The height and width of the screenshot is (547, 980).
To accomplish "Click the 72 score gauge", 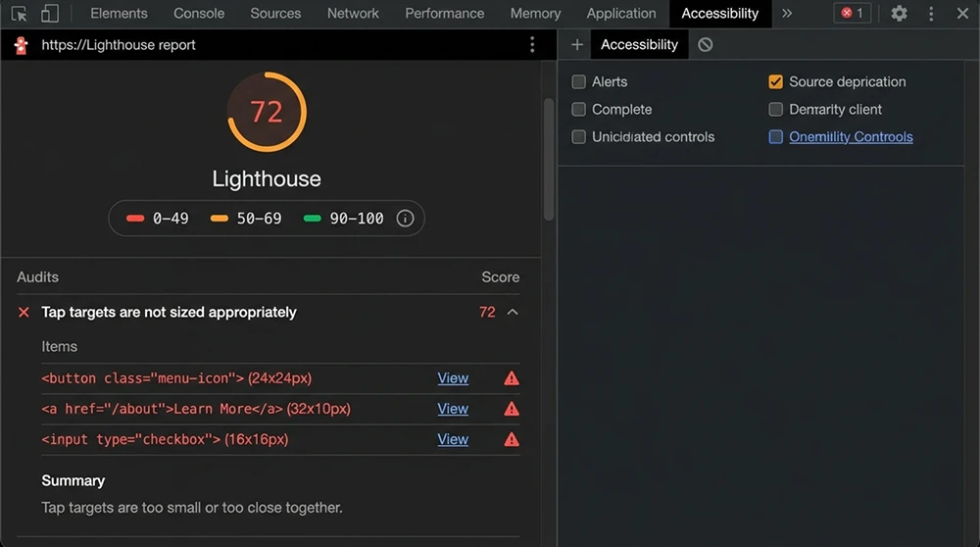I will point(267,112).
